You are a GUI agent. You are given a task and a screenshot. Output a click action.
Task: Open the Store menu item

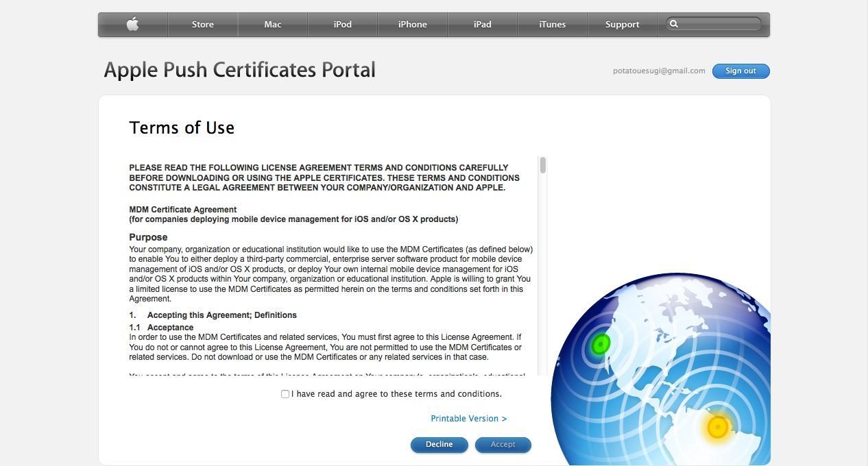point(203,25)
